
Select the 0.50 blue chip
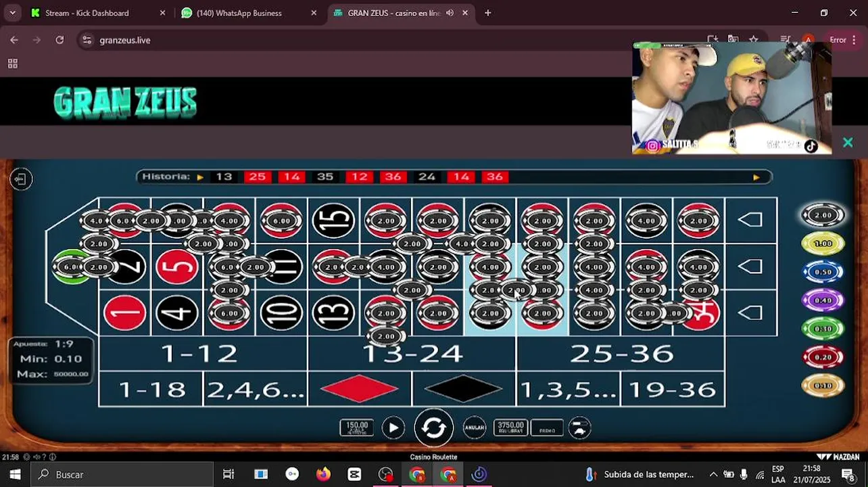click(x=823, y=272)
